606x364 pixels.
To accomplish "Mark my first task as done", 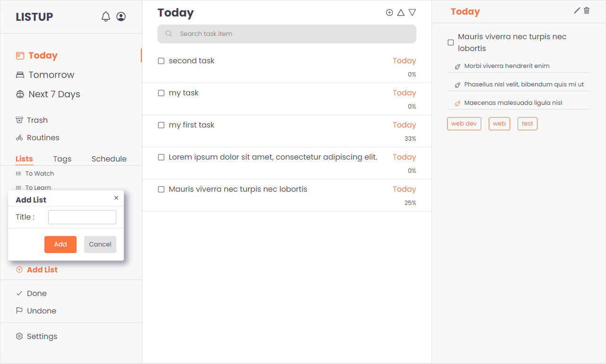I will [x=161, y=125].
